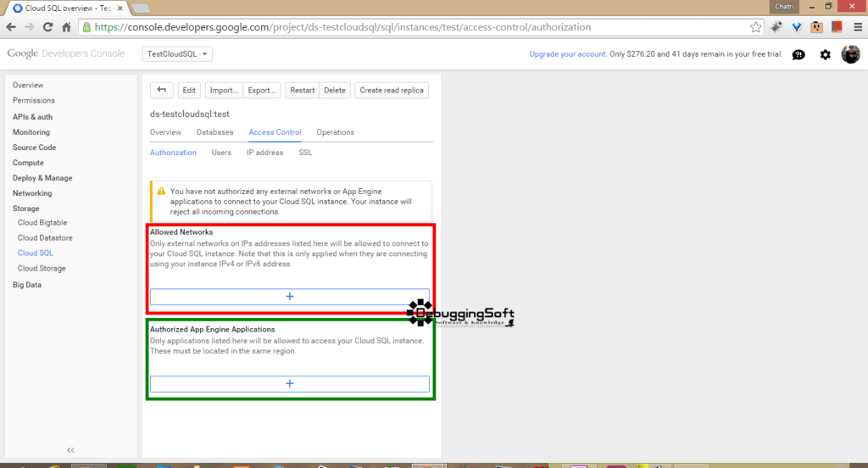Image resolution: width=868 pixels, height=468 pixels.
Task: Reload the page with the refresh icon
Action: click(48, 27)
